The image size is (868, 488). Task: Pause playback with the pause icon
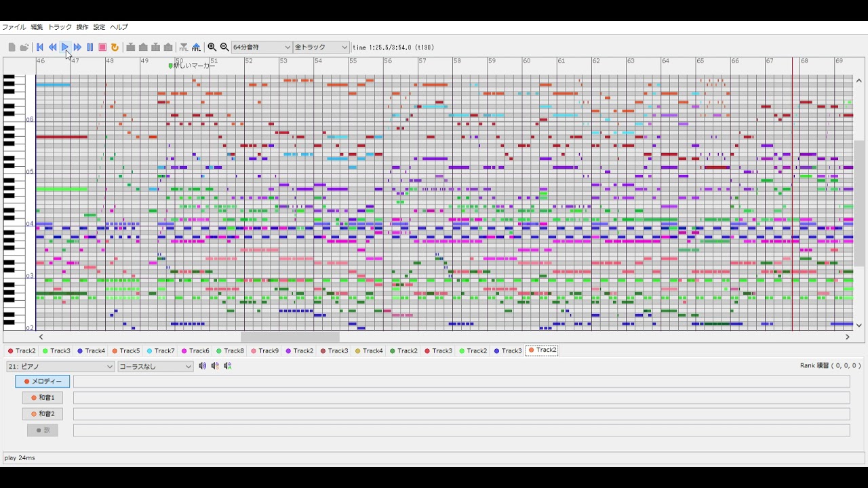90,47
